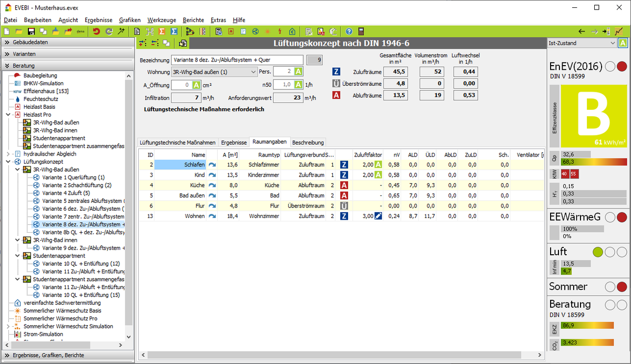Screen dimensions: 631x364
Task: Click the dena toolbar icon
Action: click(x=81, y=32)
